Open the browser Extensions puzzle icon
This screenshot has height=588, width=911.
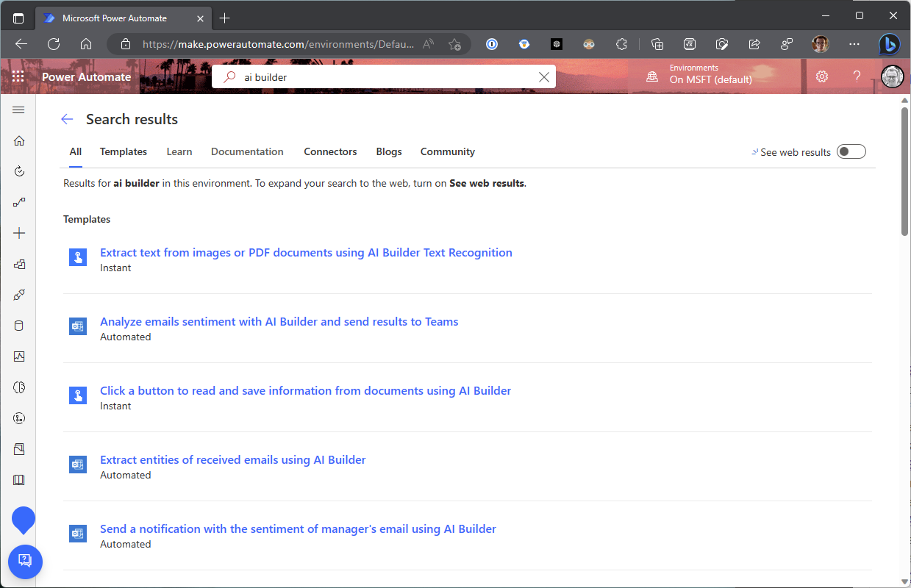pos(621,44)
